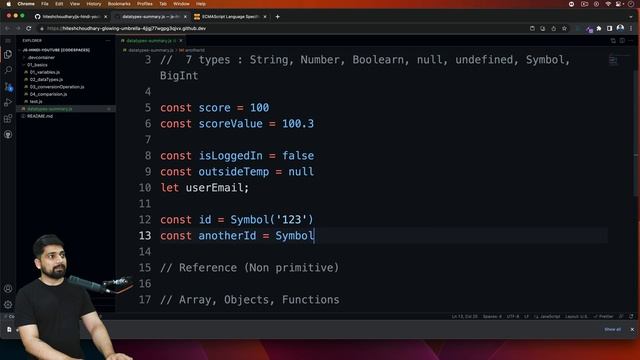Viewport: 640px width, 360px height.
Task: Open macOS Wi-Fi status menu
Action: 608,4
